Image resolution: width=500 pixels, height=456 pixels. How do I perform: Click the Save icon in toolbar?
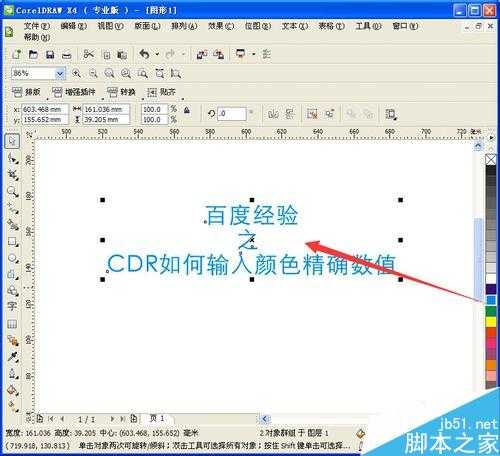click(x=50, y=54)
